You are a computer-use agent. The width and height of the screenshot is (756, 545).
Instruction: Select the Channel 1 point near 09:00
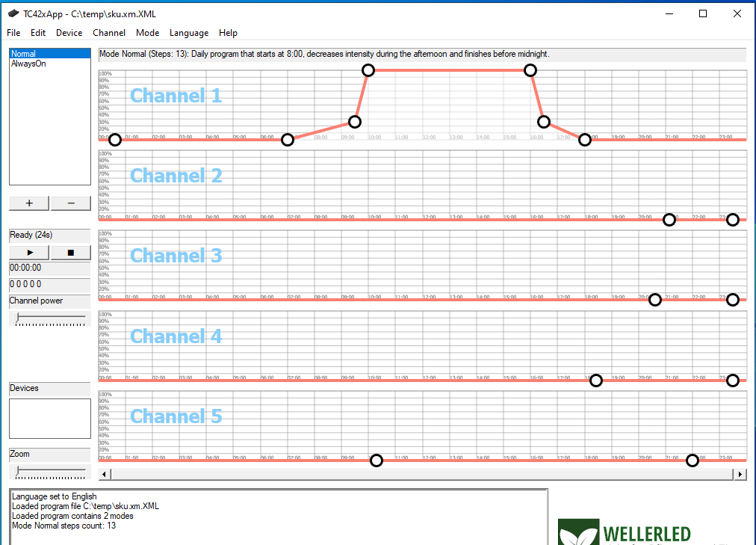[354, 121]
